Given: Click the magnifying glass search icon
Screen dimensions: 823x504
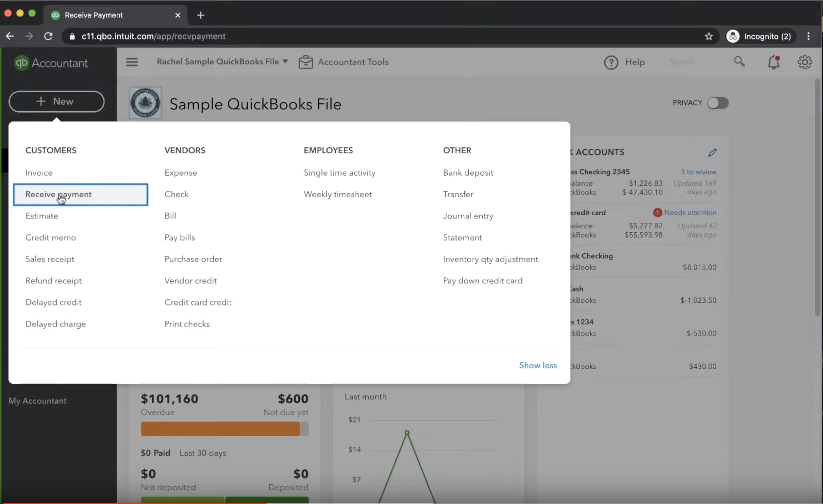Looking at the screenshot, I should 739,61.
